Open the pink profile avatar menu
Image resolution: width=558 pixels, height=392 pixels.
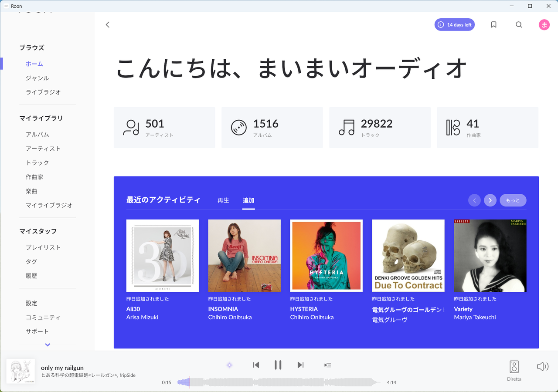point(544,25)
